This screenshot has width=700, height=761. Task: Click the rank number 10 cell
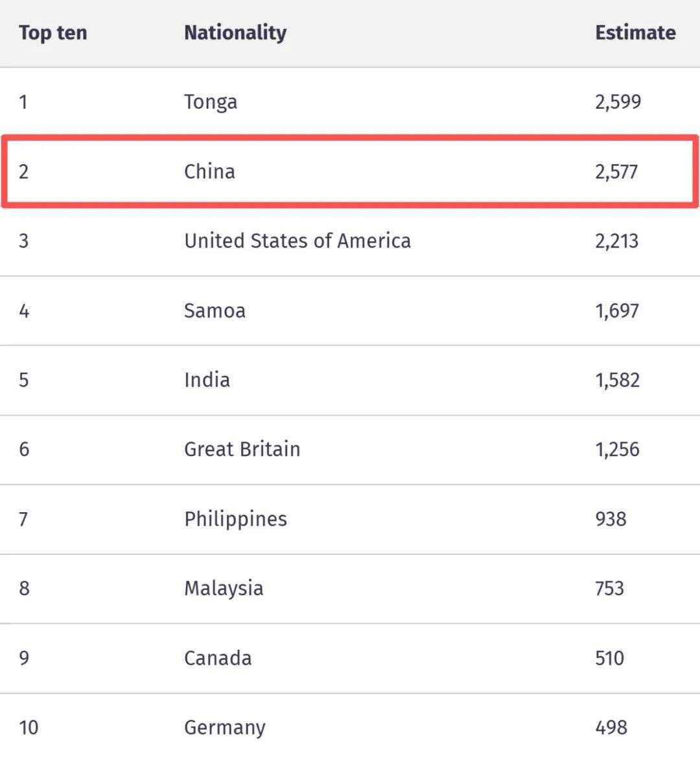click(29, 727)
